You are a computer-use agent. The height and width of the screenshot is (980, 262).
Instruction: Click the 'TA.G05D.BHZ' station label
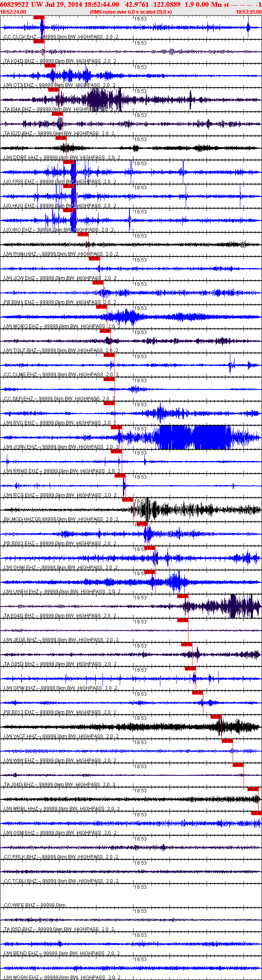click(19, 664)
